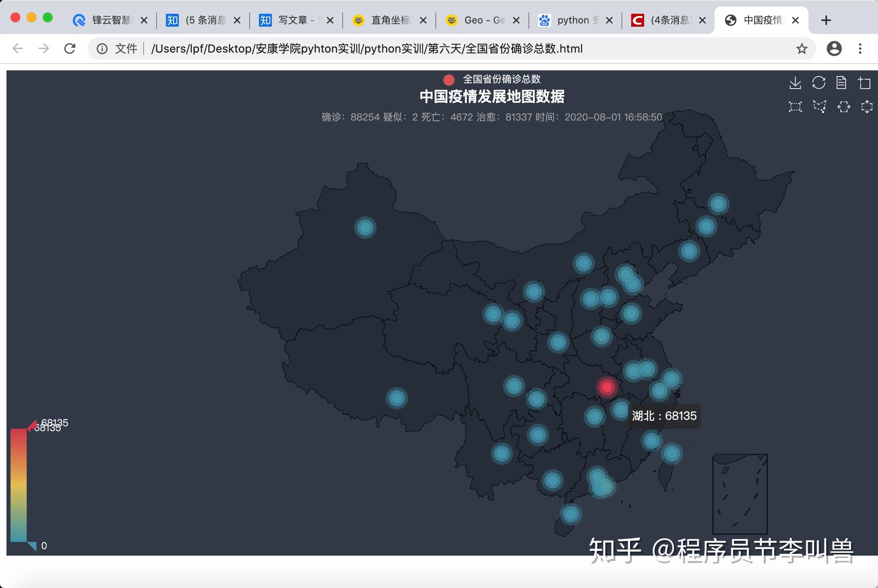This screenshot has width=878, height=588.
Task: Expand the browser profile account menu
Action: (834, 49)
